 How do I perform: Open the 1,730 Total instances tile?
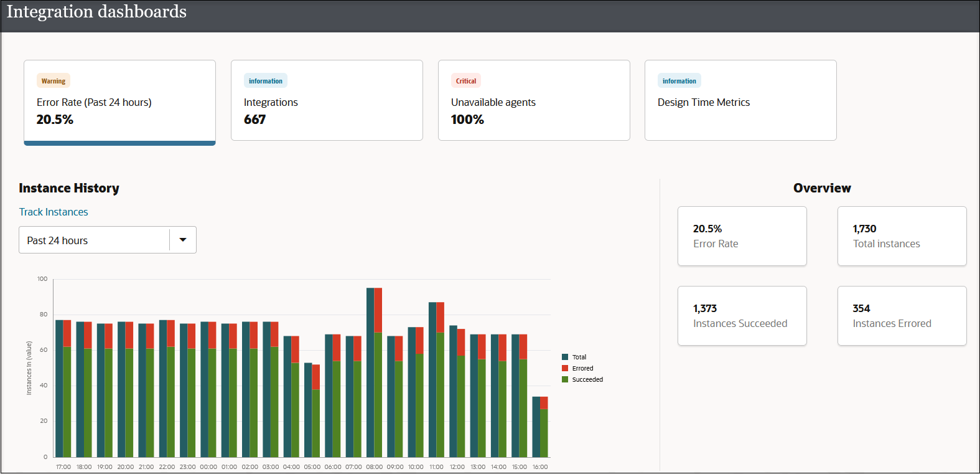click(902, 236)
